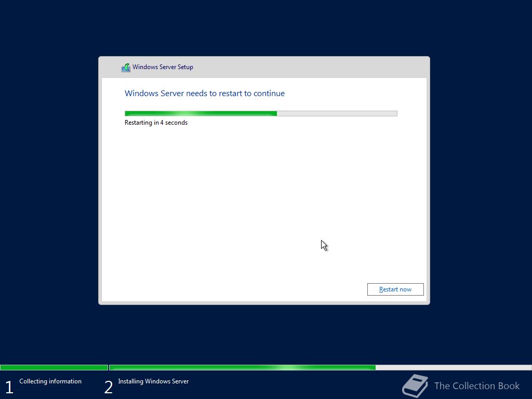Click the Restart now button
Screen dimensions: 532x399
(x=395, y=289)
